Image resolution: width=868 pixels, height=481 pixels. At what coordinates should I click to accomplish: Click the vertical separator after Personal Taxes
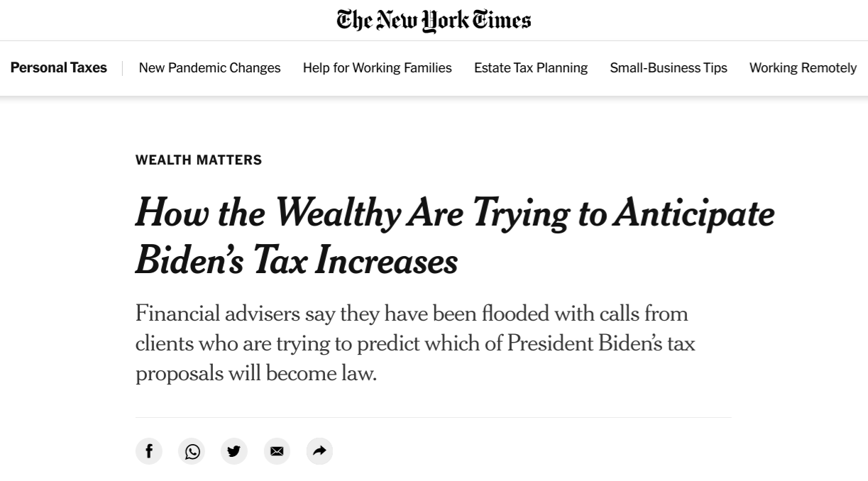(123, 68)
